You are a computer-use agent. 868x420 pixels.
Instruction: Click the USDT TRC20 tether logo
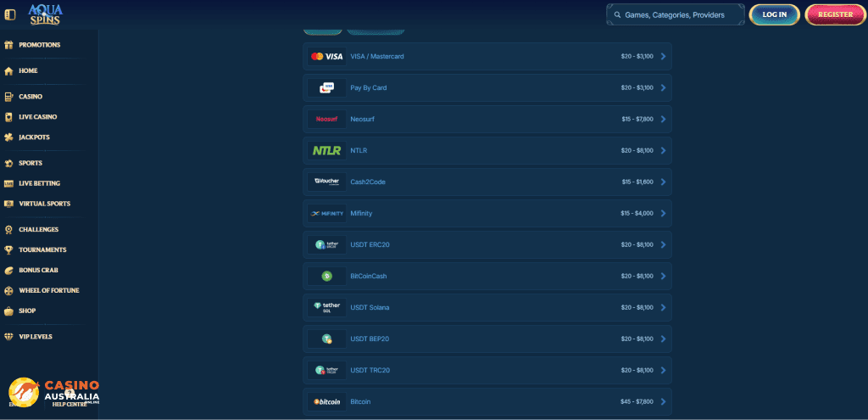pyautogui.click(x=327, y=370)
